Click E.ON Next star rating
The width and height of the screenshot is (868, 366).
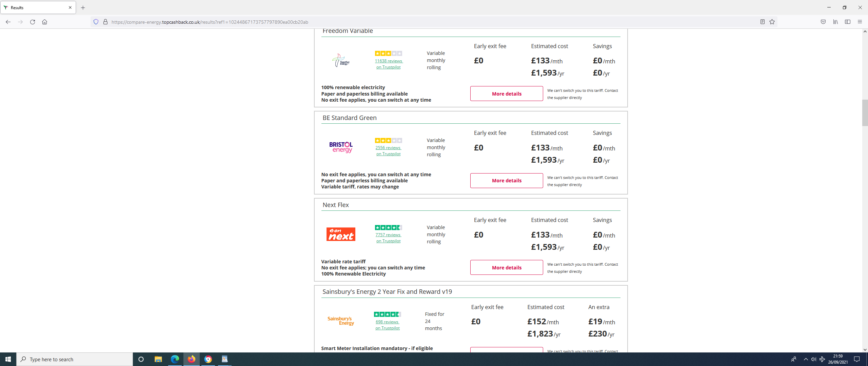388,227
